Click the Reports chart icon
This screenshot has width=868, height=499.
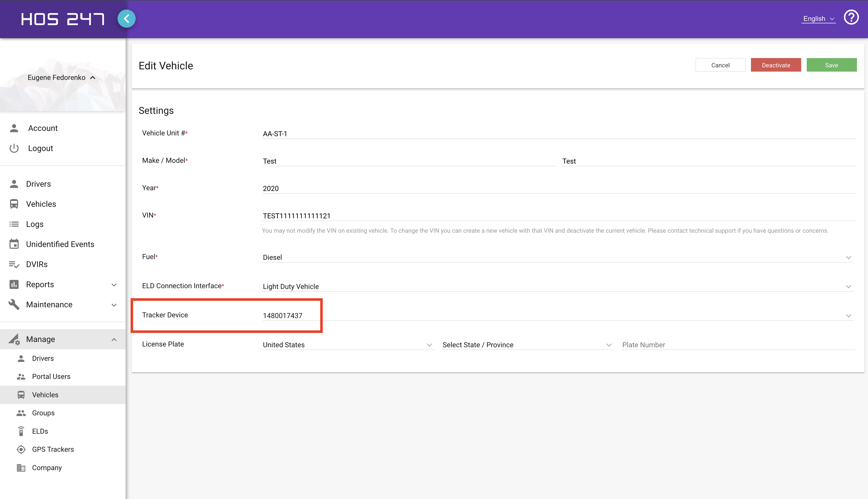point(14,284)
